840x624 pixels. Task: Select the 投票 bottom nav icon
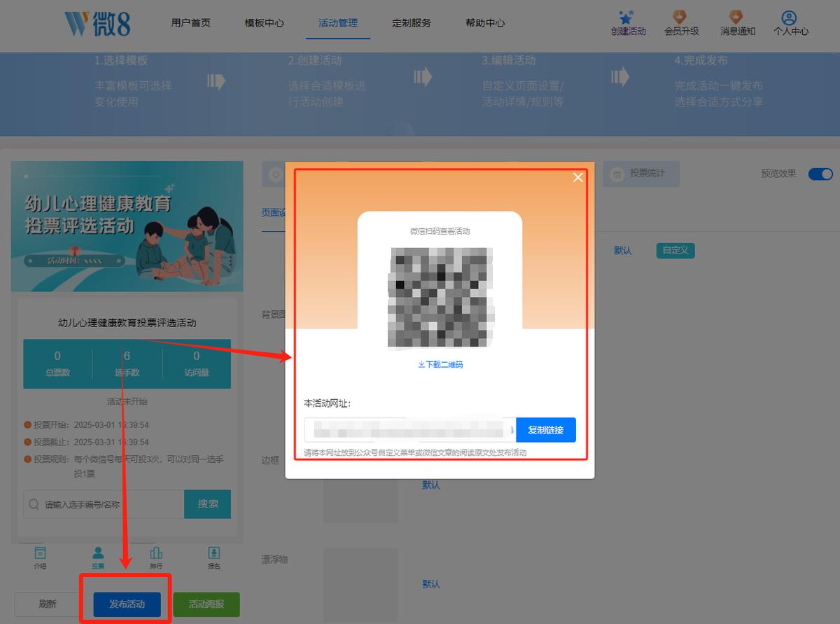98,557
